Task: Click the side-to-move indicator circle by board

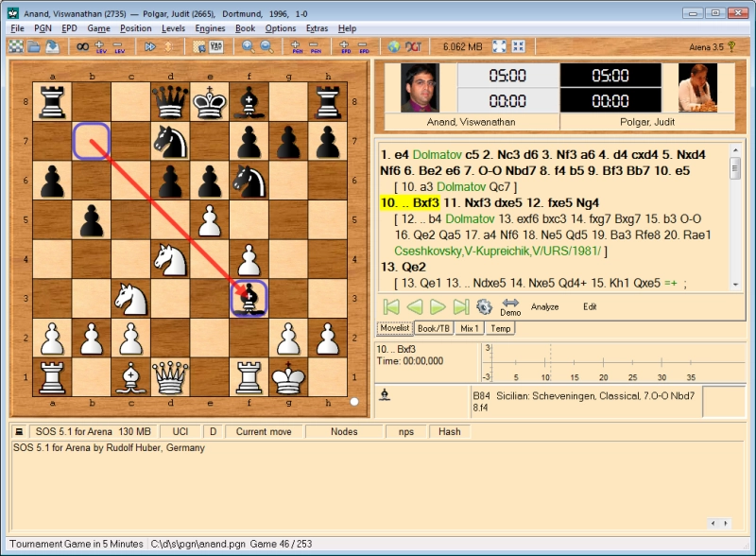Action: [x=354, y=402]
